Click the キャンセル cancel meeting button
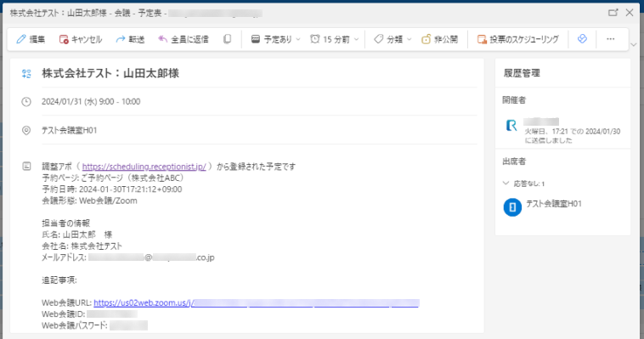The image size is (644, 339). pyautogui.click(x=81, y=39)
